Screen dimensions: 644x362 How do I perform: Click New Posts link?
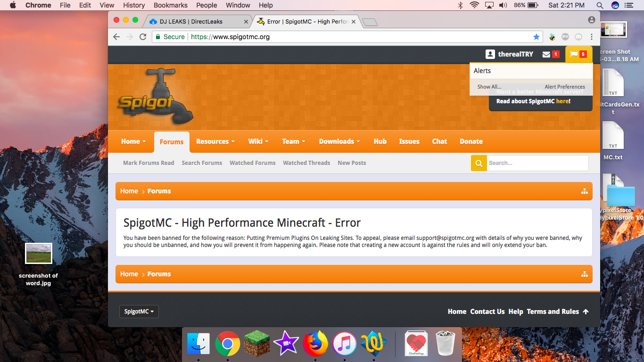click(352, 163)
